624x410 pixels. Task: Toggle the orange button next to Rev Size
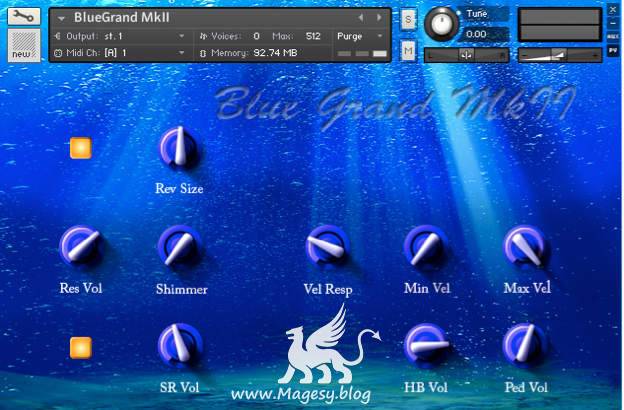click(81, 148)
